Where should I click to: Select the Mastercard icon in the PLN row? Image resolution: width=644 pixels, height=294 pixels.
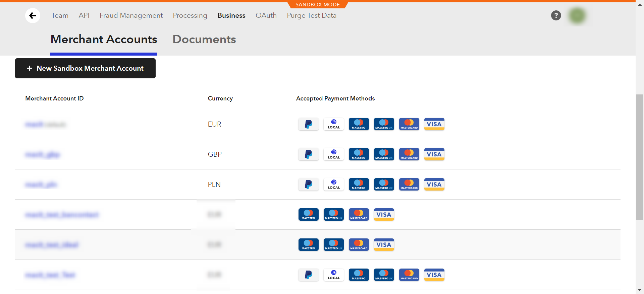[409, 185]
